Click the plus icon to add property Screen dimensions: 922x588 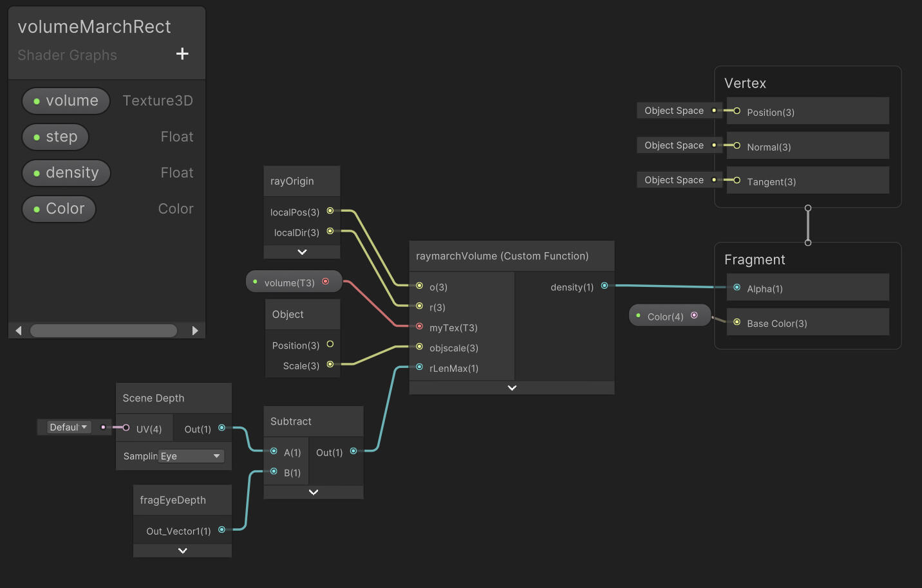(x=182, y=54)
